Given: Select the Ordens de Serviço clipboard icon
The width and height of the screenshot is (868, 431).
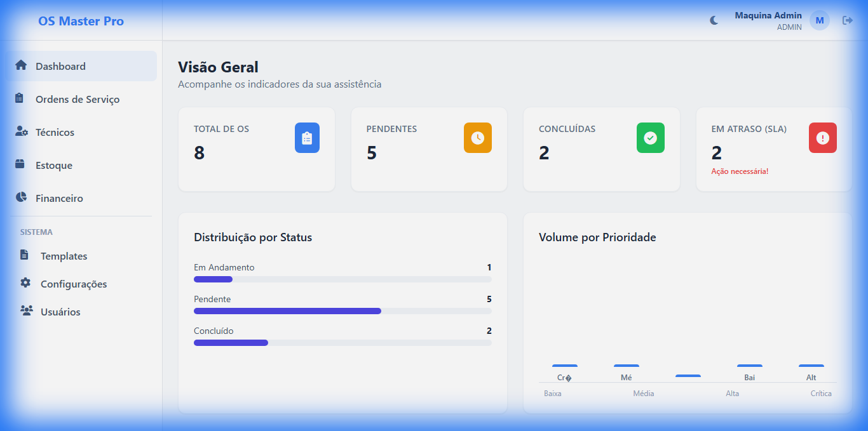Looking at the screenshot, I should click(20, 99).
